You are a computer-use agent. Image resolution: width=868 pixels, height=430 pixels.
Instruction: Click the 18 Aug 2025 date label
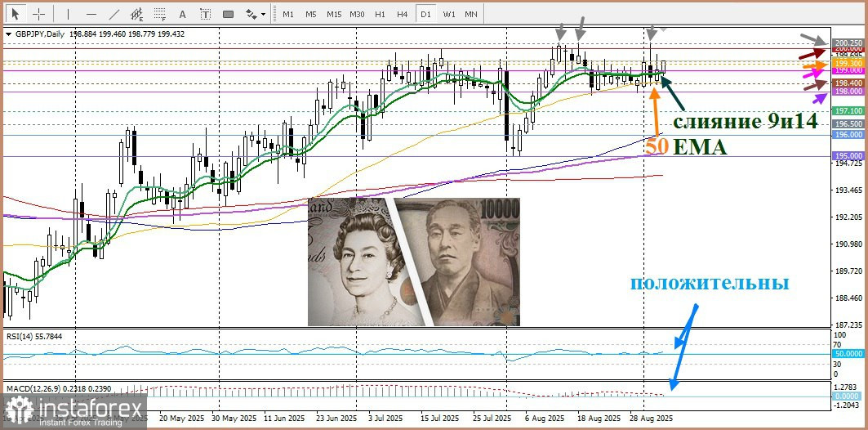[599, 419]
